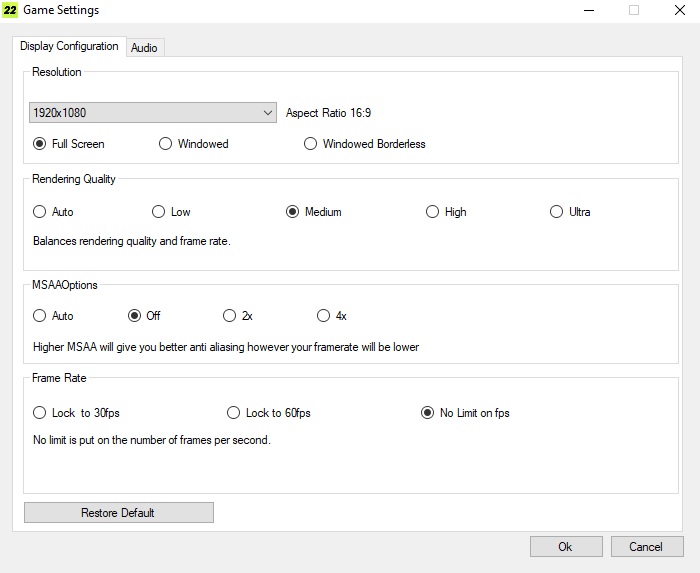Click the Restore Default button
Viewport: 700px width, 573px height.
tap(118, 513)
